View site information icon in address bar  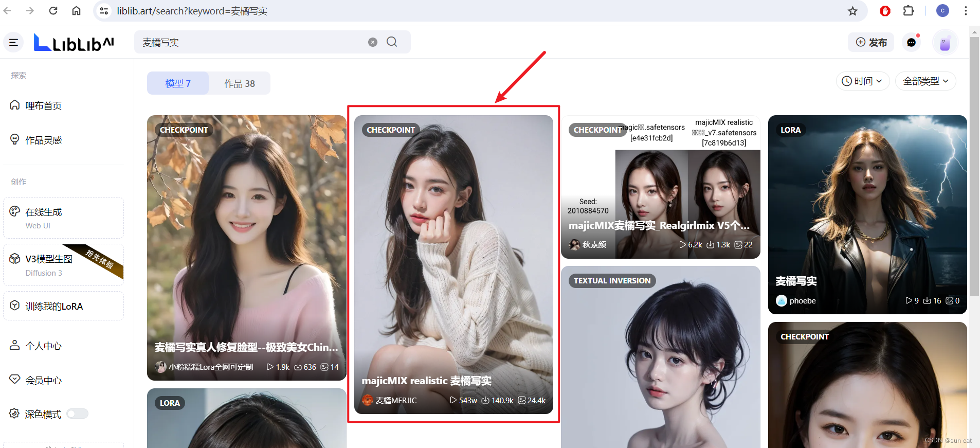(104, 11)
